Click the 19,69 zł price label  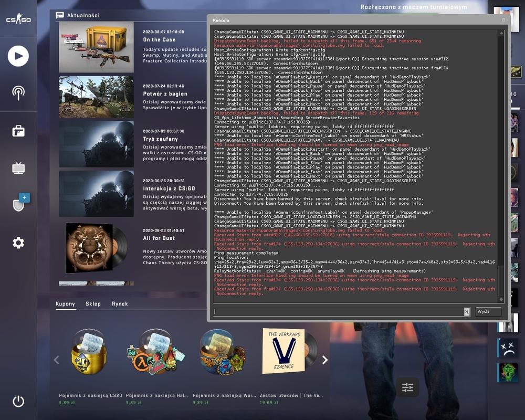269,403
